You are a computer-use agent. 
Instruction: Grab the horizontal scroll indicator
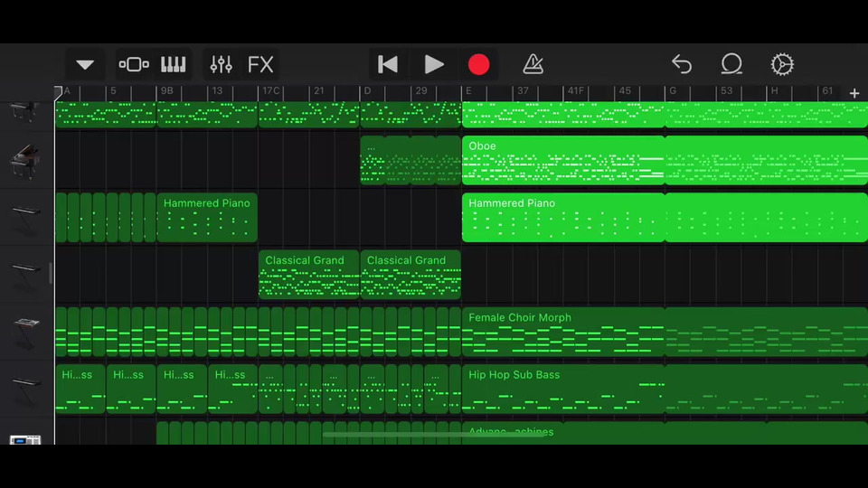(433, 435)
